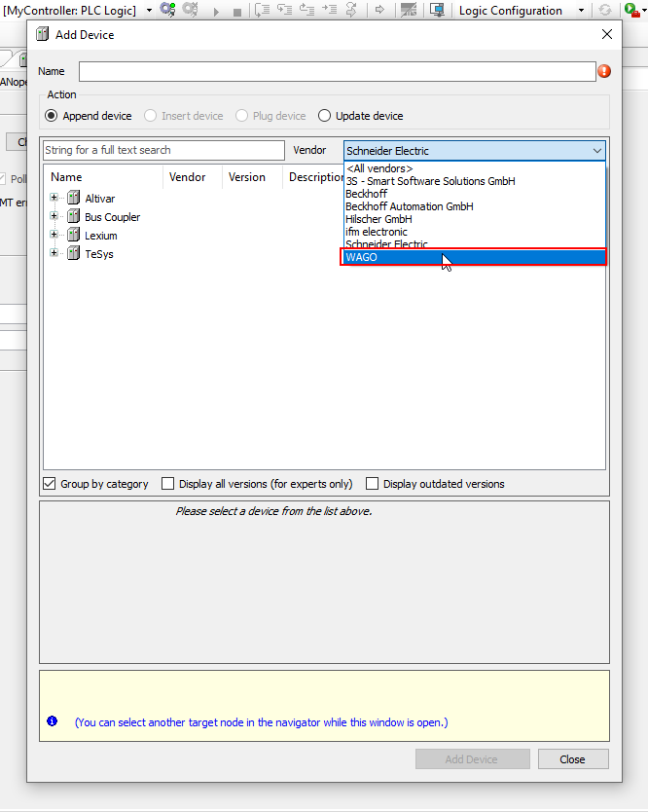Choose <All vendors> in vendor list
The width and height of the screenshot is (648, 812).
tap(475, 168)
